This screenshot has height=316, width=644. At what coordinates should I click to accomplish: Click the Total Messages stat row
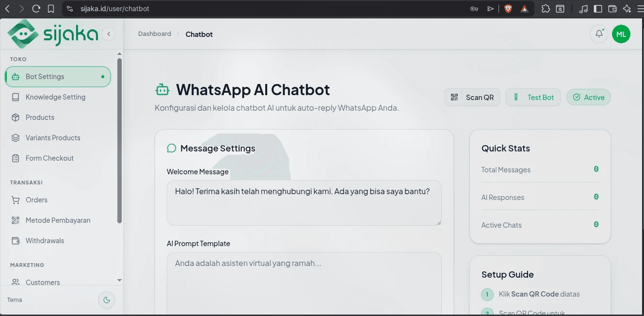(x=540, y=169)
